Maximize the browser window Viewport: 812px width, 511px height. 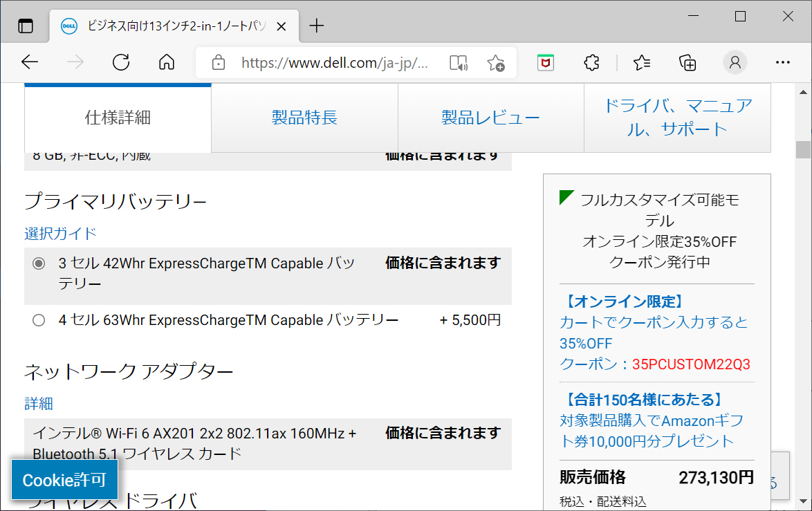click(x=741, y=16)
